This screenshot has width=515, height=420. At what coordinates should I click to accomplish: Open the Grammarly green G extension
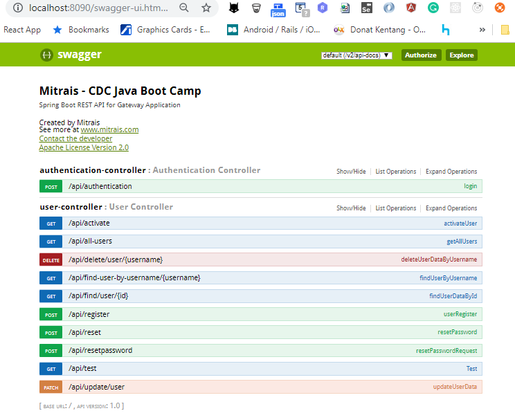click(x=433, y=8)
